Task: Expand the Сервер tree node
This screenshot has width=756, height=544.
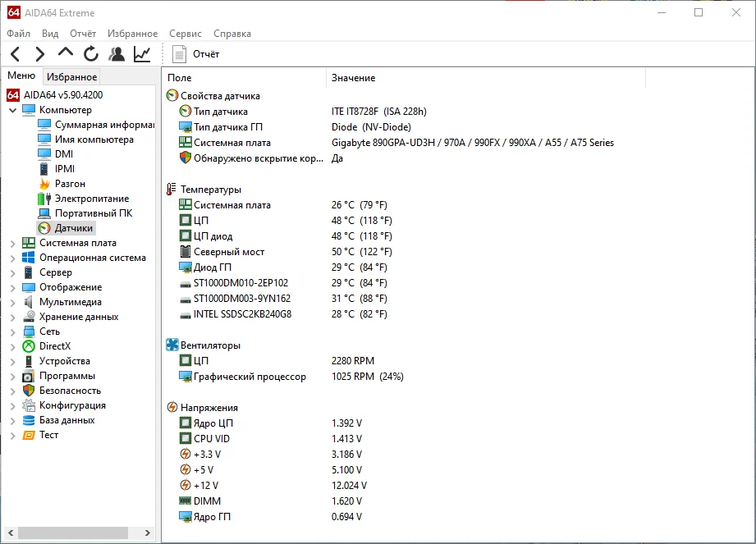Action: click(13, 273)
